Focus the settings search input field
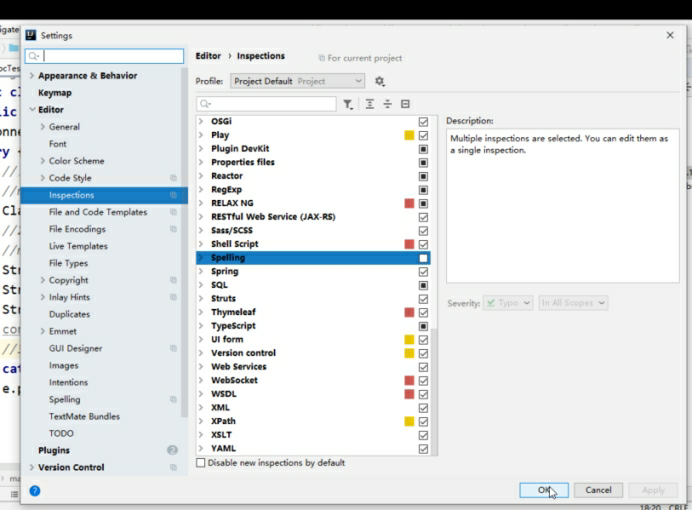This screenshot has height=510, width=693. pos(104,56)
